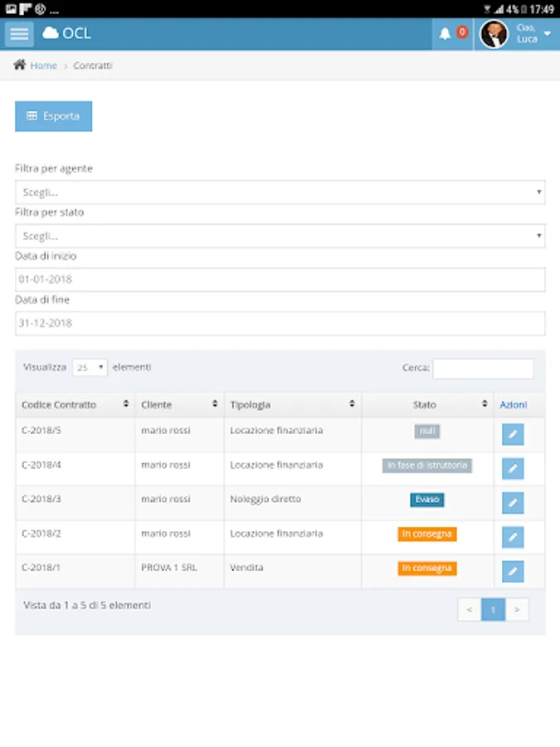Select page 1 in pagination
The image size is (560, 747).
(x=494, y=610)
